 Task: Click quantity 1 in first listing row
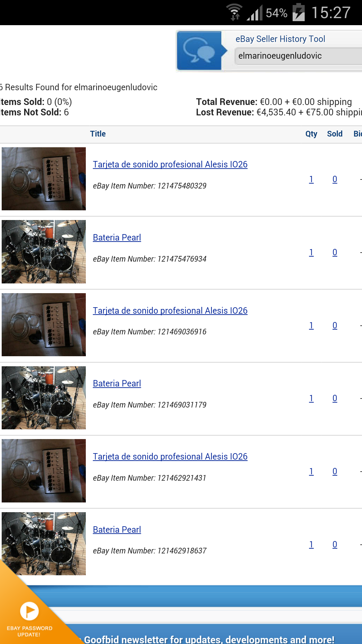click(x=311, y=179)
